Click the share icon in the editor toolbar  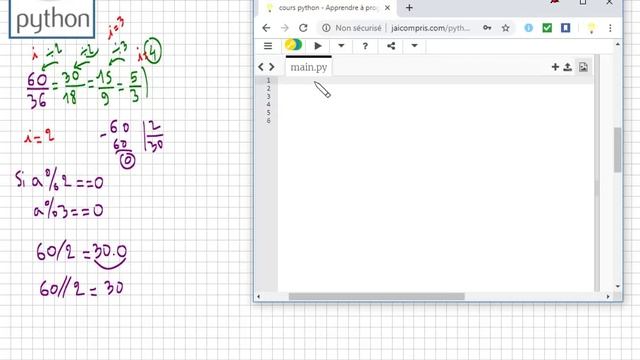click(x=391, y=46)
